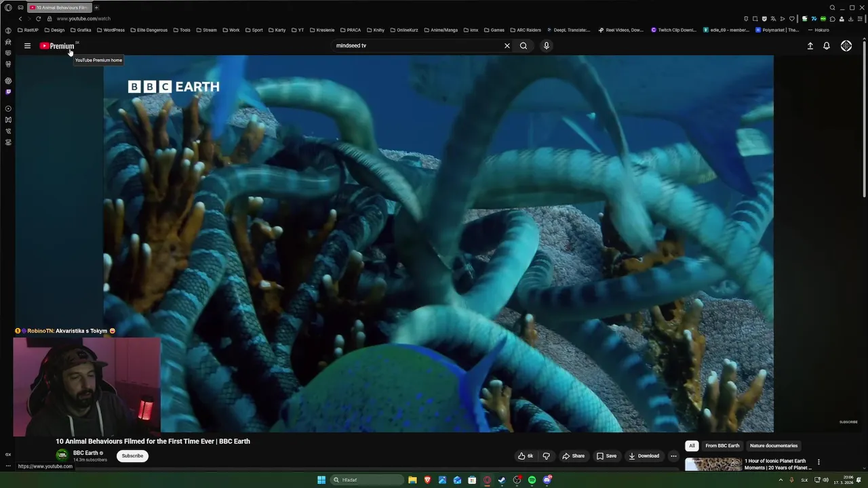The width and height of the screenshot is (868, 488).
Task: Open the Twitch Clip Downloader bookmark
Action: (673, 30)
